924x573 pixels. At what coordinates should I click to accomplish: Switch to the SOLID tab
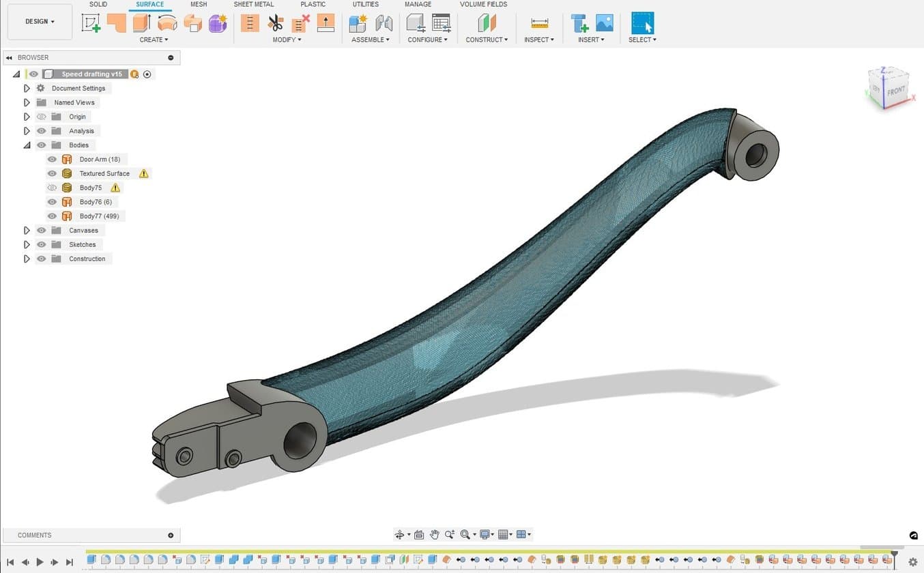pos(98,4)
